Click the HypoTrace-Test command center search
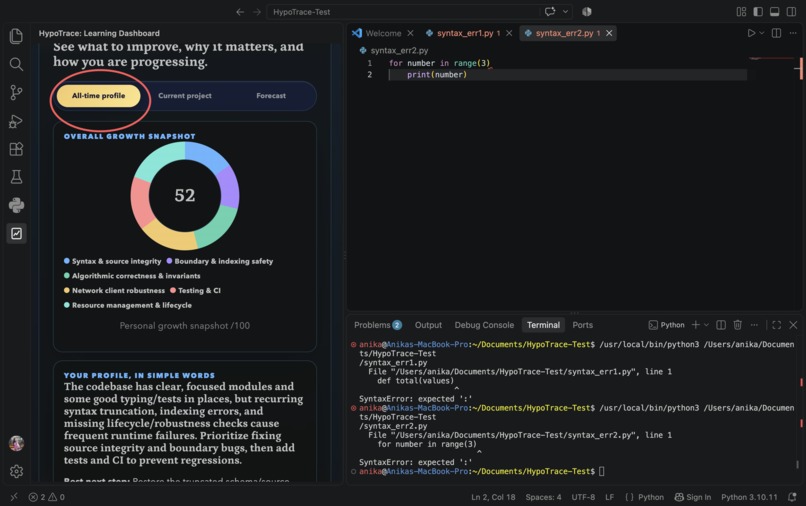This screenshot has width=806, height=506. point(406,12)
